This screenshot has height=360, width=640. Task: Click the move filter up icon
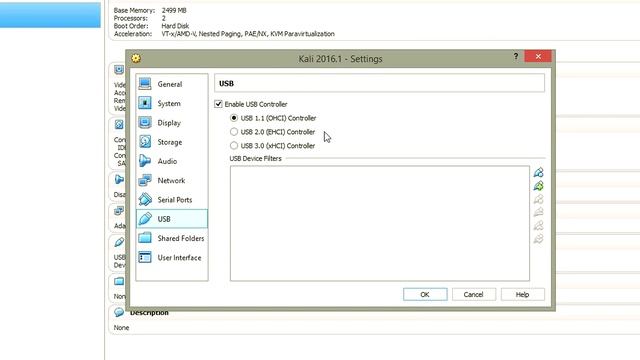point(538,225)
